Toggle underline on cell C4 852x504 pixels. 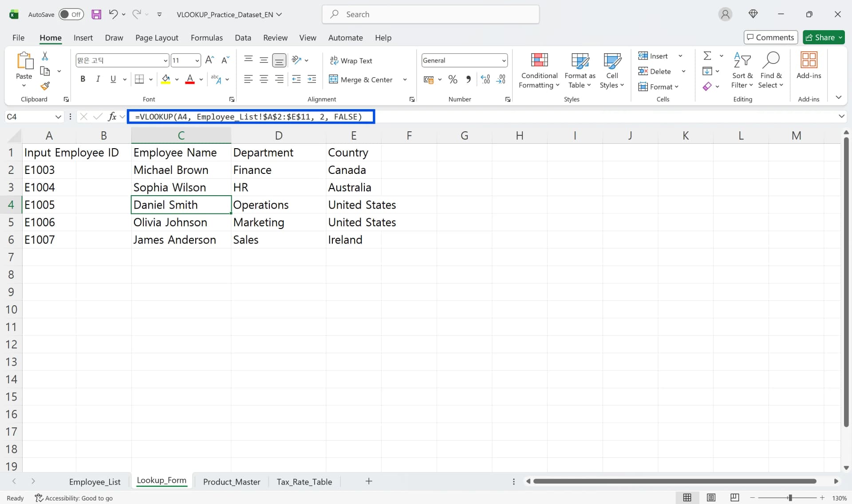[x=113, y=79]
